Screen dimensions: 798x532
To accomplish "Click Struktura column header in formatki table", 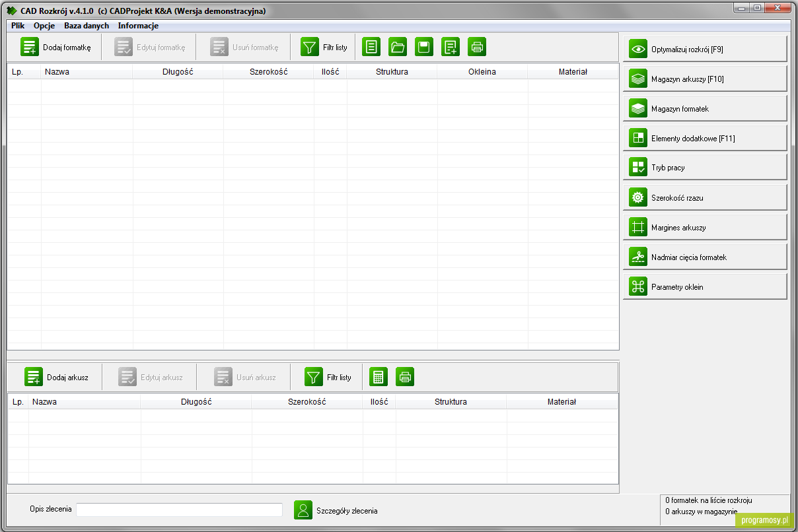I will pos(392,71).
